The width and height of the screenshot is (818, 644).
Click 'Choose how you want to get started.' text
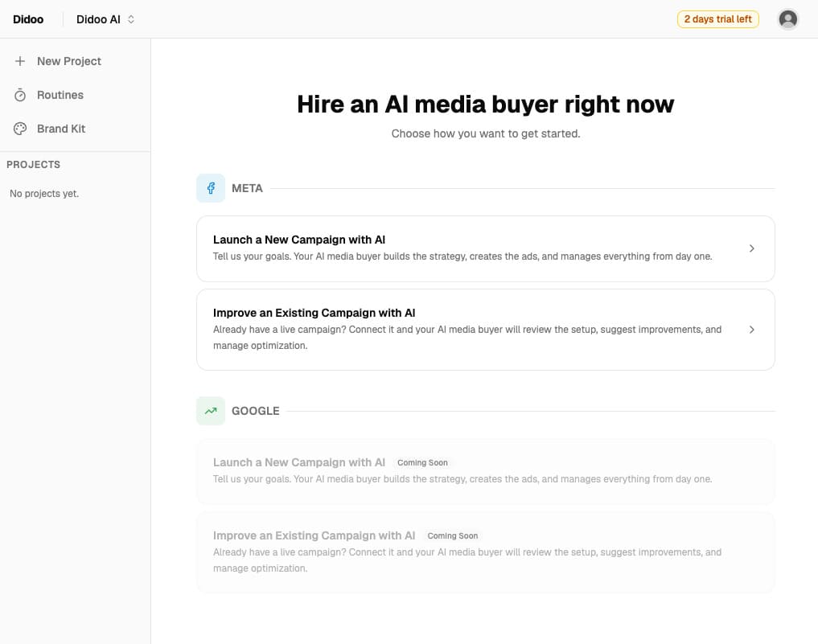tap(486, 133)
